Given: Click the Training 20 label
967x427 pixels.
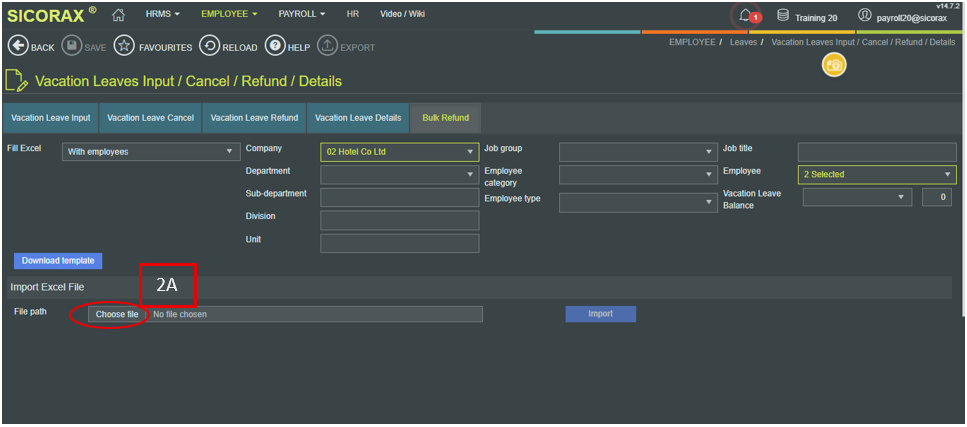Looking at the screenshot, I should point(816,18).
